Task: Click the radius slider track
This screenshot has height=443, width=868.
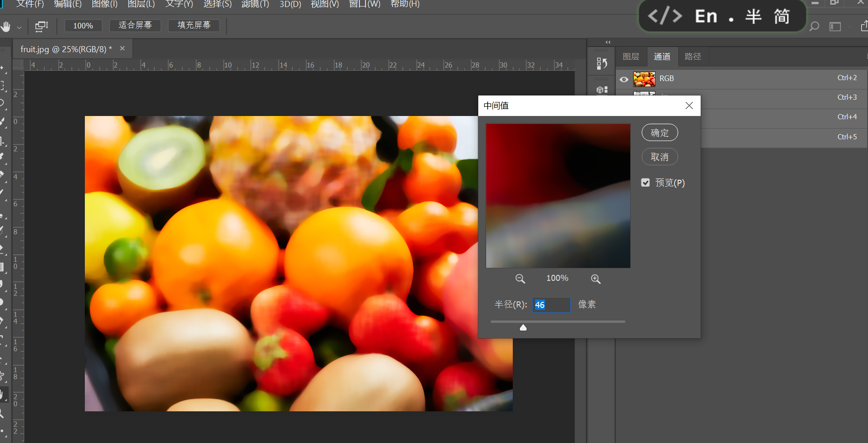Action: [558, 321]
